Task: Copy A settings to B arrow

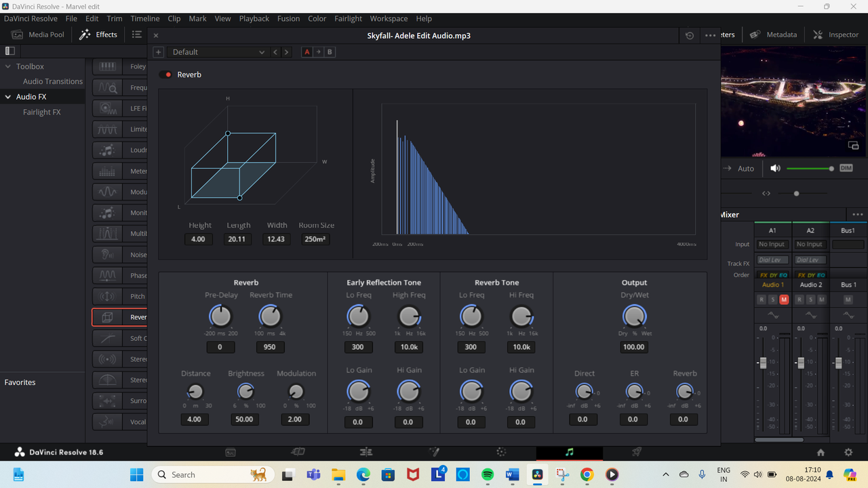Action: click(x=319, y=52)
